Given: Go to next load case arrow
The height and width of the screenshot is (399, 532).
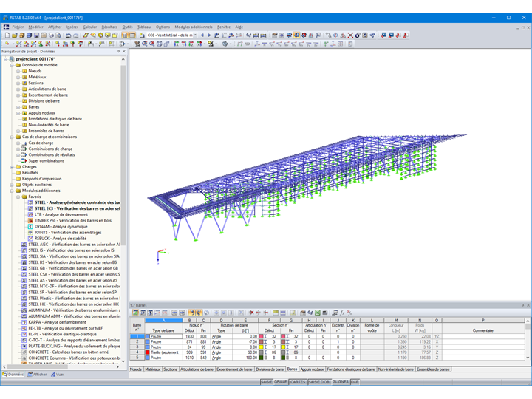Looking at the screenshot, I should click(209, 35).
